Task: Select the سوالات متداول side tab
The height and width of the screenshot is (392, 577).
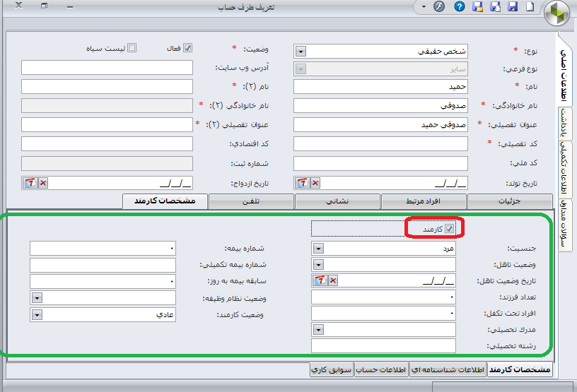Action: click(x=564, y=225)
